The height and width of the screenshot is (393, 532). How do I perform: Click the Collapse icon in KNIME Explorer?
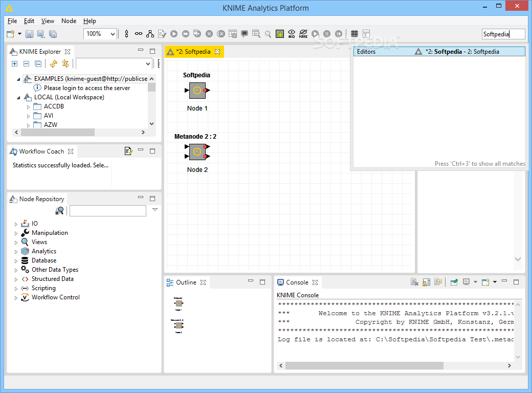point(27,63)
